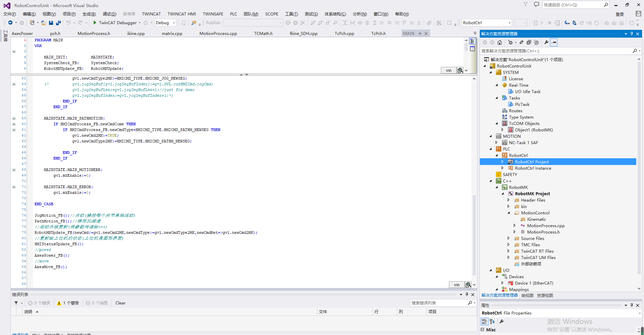Click the show all files icon

[536, 42]
